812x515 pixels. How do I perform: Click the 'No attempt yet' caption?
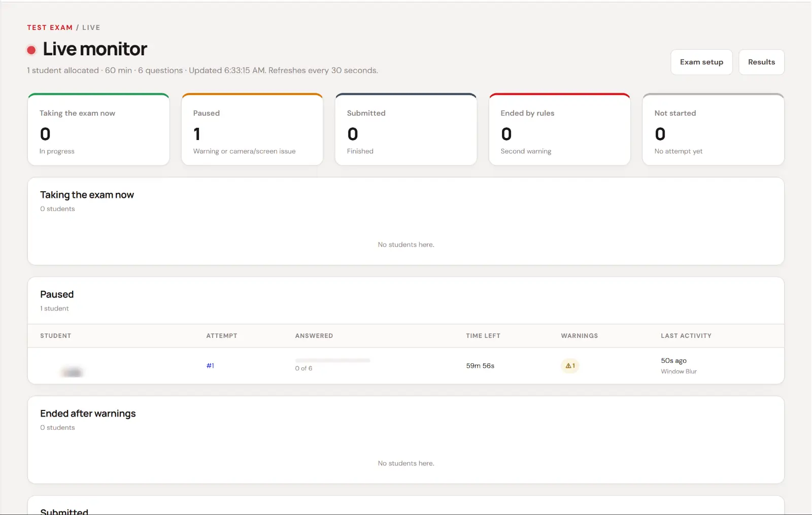[678, 151]
